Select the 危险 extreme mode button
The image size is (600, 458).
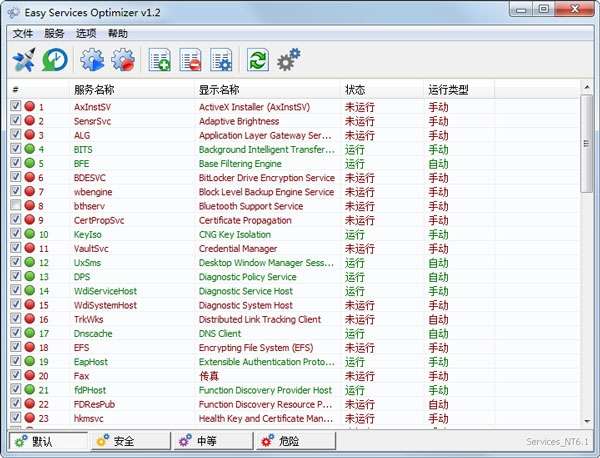tap(296, 441)
